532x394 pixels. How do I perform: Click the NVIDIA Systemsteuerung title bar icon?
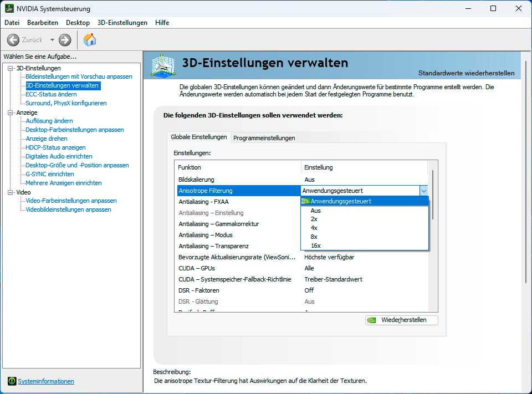point(9,8)
